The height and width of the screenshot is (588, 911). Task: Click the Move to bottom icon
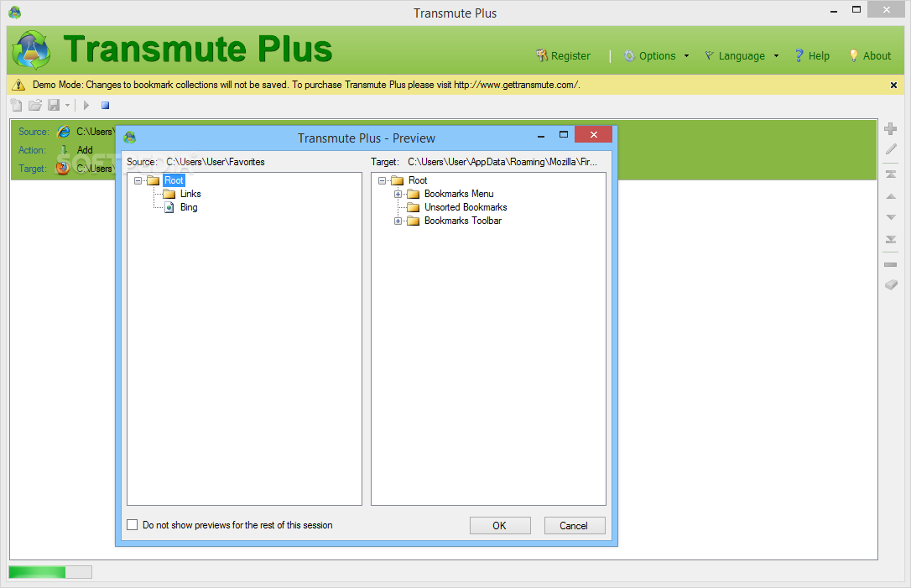pos(891,239)
